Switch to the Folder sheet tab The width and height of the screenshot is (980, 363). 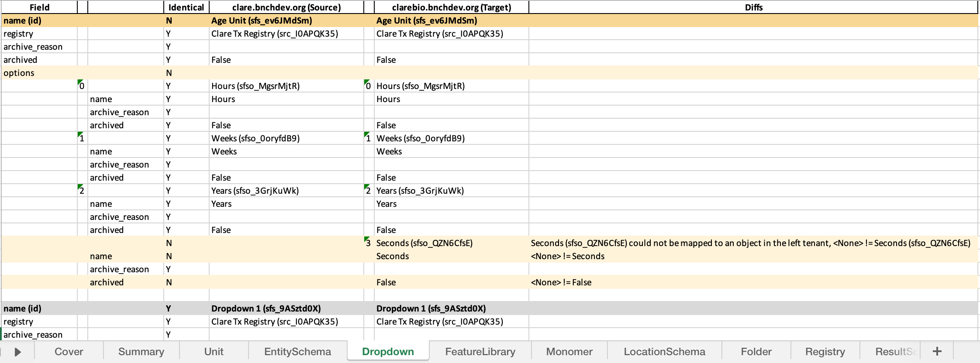(756, 352)
